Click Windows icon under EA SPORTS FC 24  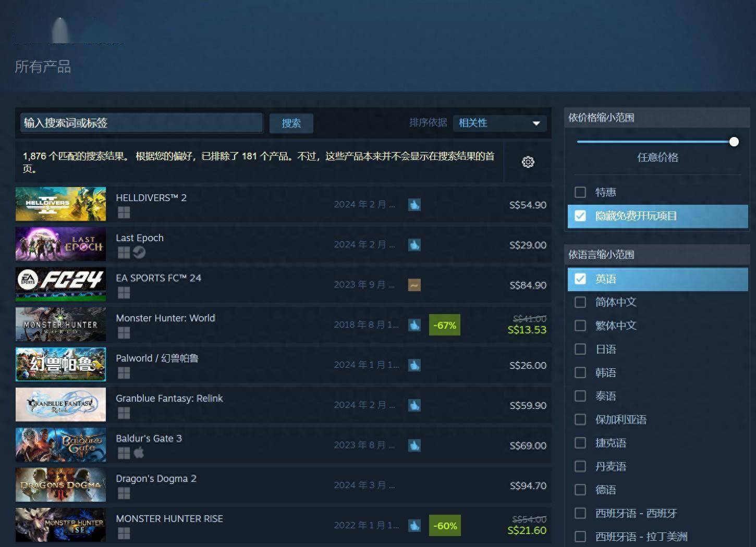coord(124,293)
